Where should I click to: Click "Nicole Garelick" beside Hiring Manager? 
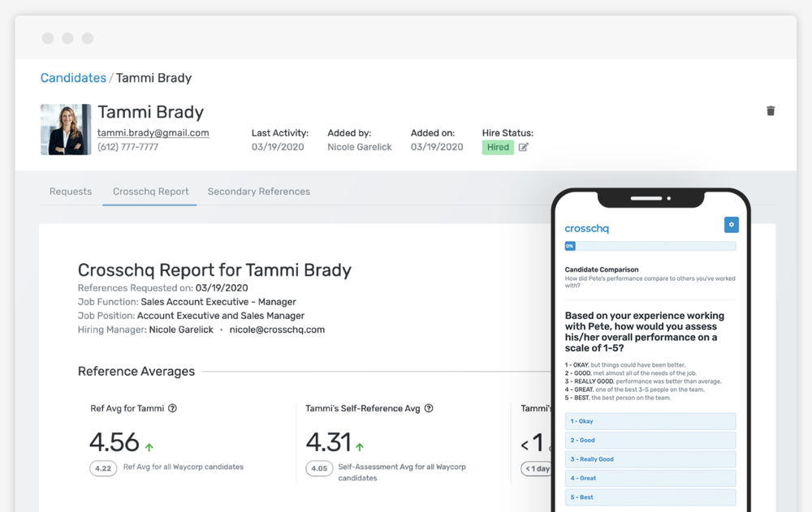pos(181,329)
